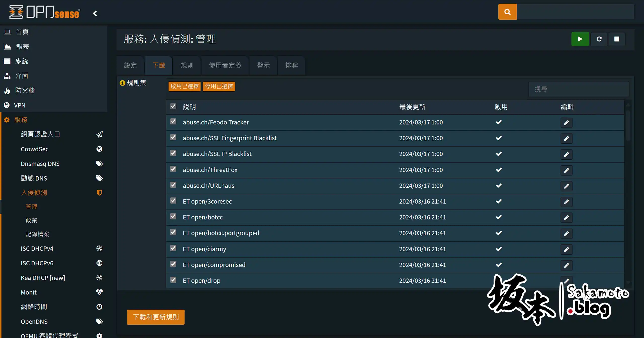Expand the 防火牆 section in sidebar
Screen dimensions: 644x338
(x=25, y=91)
